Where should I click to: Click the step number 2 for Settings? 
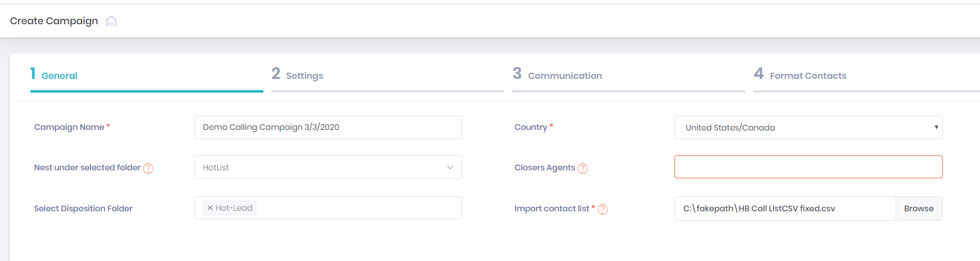[276, 74]
